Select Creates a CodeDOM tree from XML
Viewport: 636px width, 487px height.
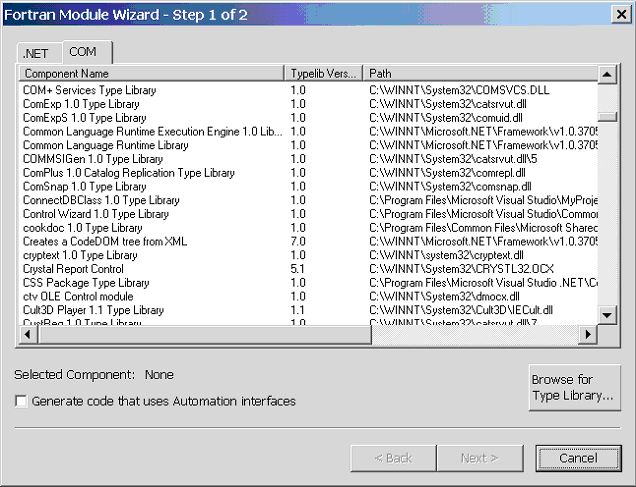(308, 242)
